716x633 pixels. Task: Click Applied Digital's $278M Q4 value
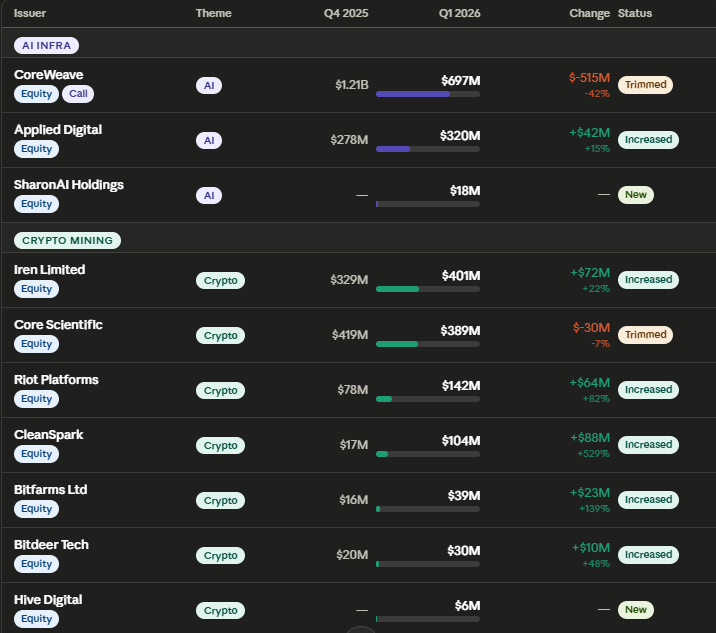coord(349,140)
